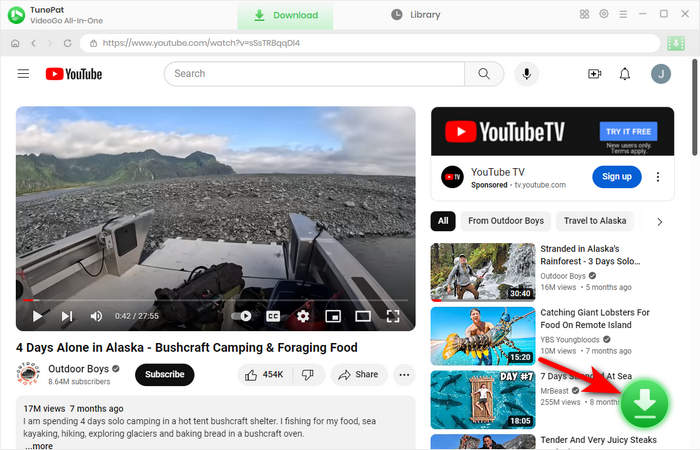The width and height of the screenshot is (700, 450).
Task: Switch to the Library tab
Action: (415, 15)
